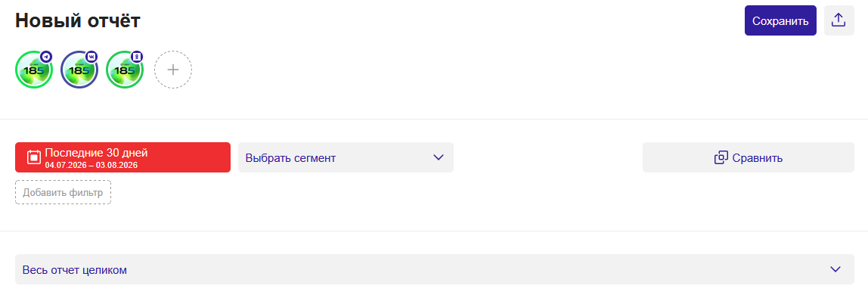The image size is (868, 292).
Task: Click the chevron of Весь отчет целиком
Action: pos(836,270)
